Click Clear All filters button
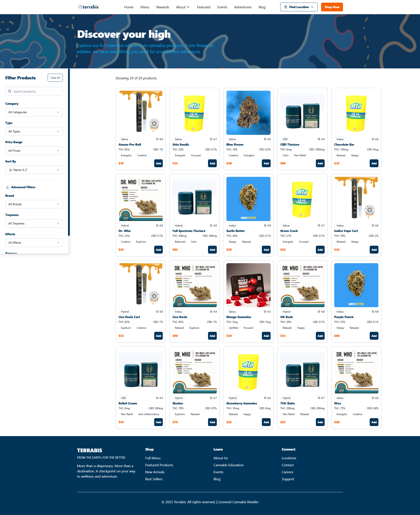Viewport: 420px width, 515px height. tap(55, 78)
